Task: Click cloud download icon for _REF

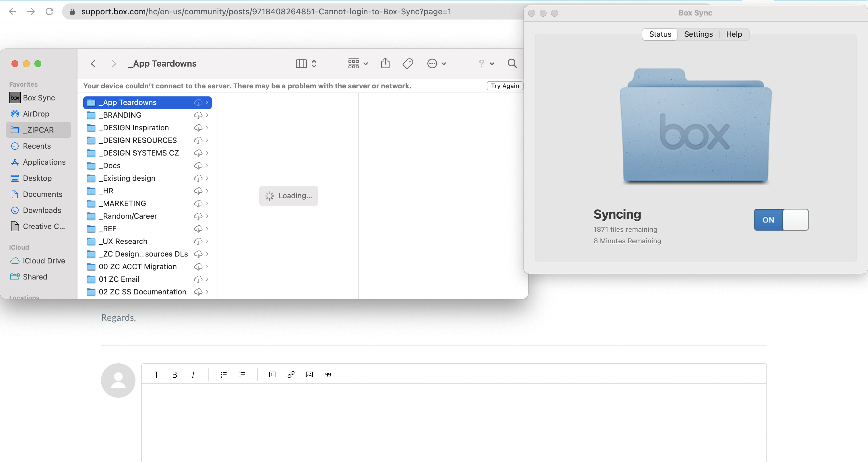Action: 198,229
